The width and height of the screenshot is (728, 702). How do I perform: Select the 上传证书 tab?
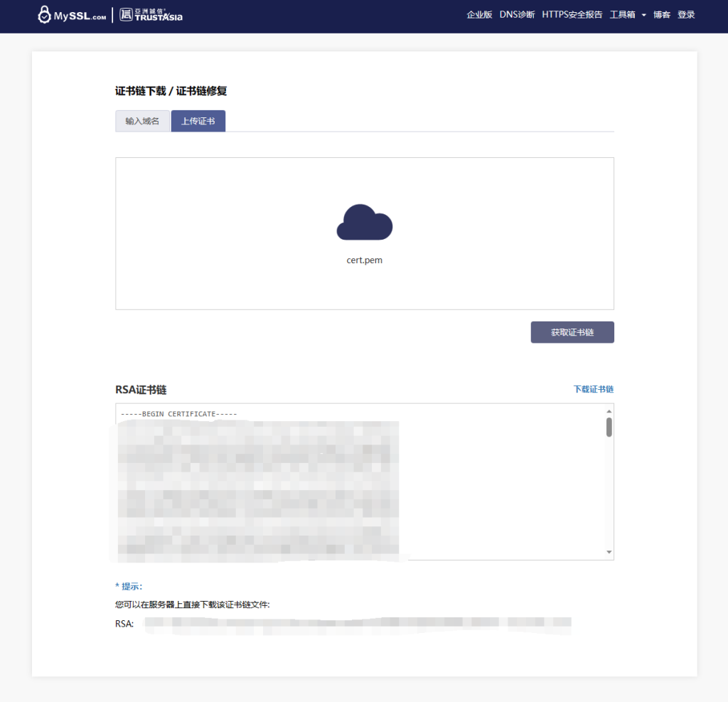pyautogui.click(x=198, y=121)
